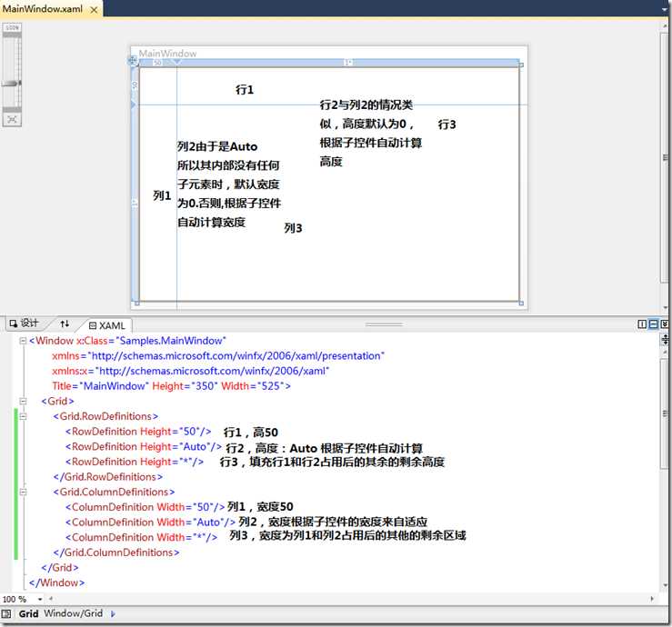Click the designer zoom slider thumb
The height and width of the screenshot is (627, 672).
coord(12,83)
